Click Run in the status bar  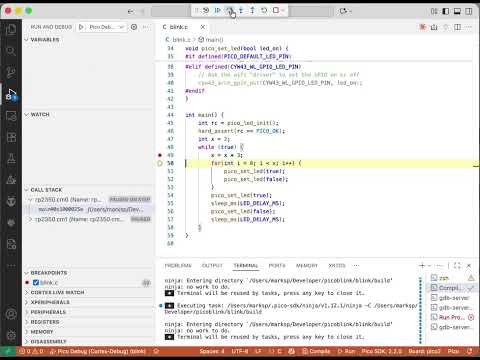tap(347, 351)
